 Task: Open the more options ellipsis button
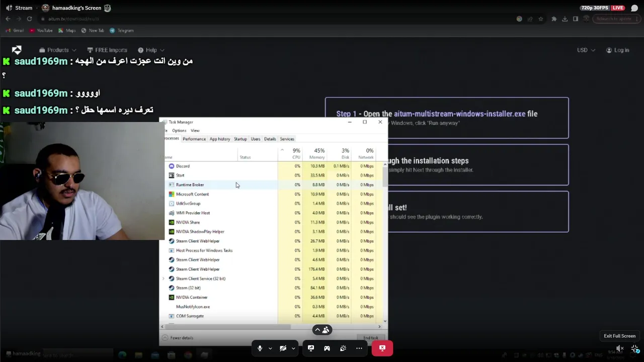359,348
